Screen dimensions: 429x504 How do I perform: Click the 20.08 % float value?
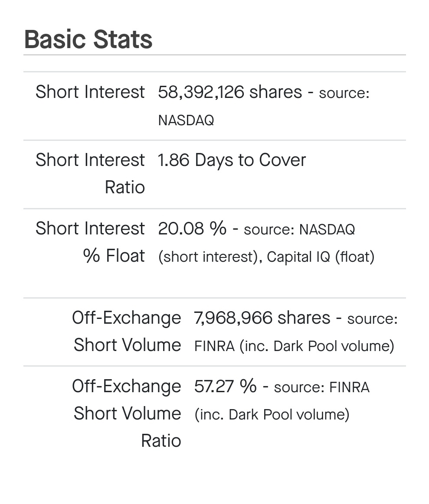192,228
